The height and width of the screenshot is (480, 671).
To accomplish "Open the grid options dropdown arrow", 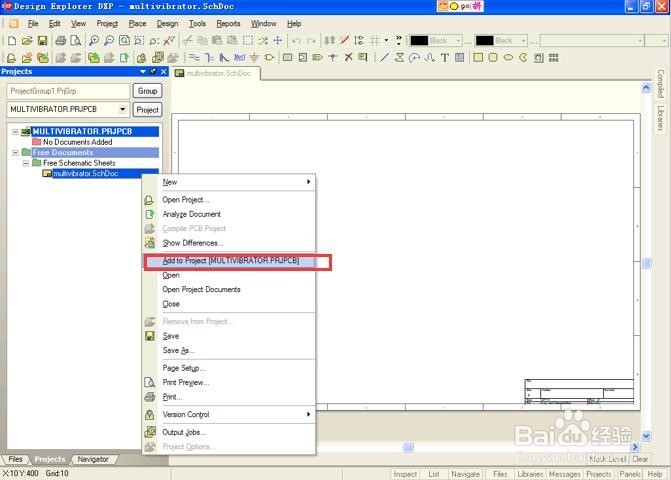I will [x=386, y=41].
